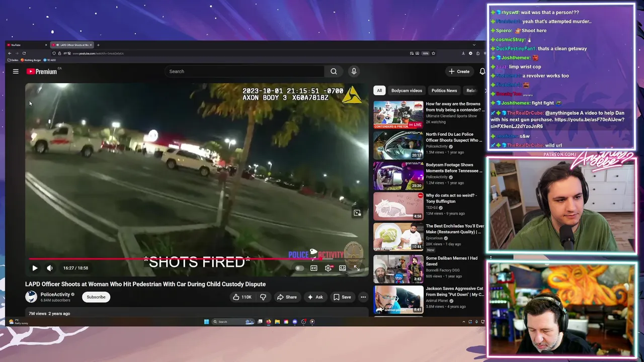The image size is (644, 362).
Task: Go to YouTube Premium home logo
Action: pyautogui.click(x=42, y=71)
